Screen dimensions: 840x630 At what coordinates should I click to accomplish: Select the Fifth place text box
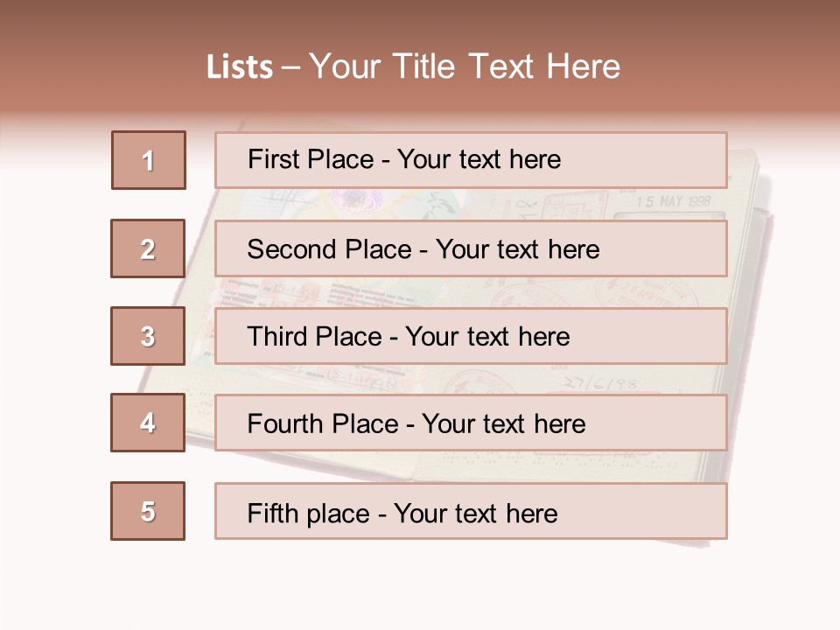point(471,511)
